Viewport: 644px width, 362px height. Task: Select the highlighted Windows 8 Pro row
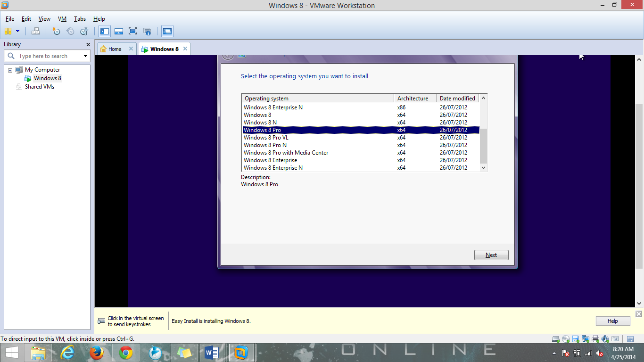[x=361, y=130]
